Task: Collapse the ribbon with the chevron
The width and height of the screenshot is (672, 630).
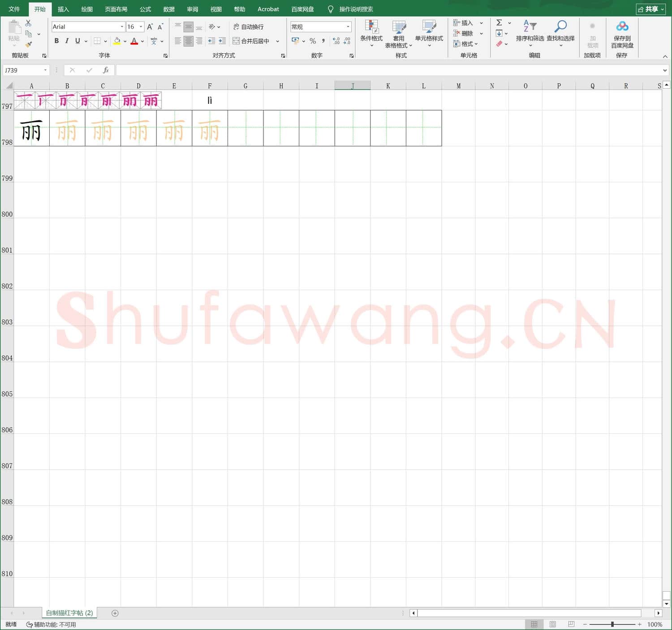Action: pyautogui.click(x=665, y=56)
